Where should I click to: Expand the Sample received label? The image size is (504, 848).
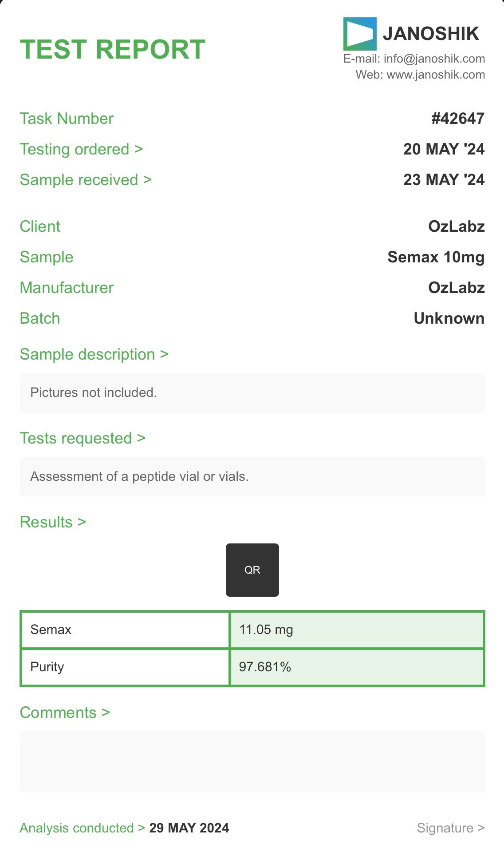click(86, 180)
